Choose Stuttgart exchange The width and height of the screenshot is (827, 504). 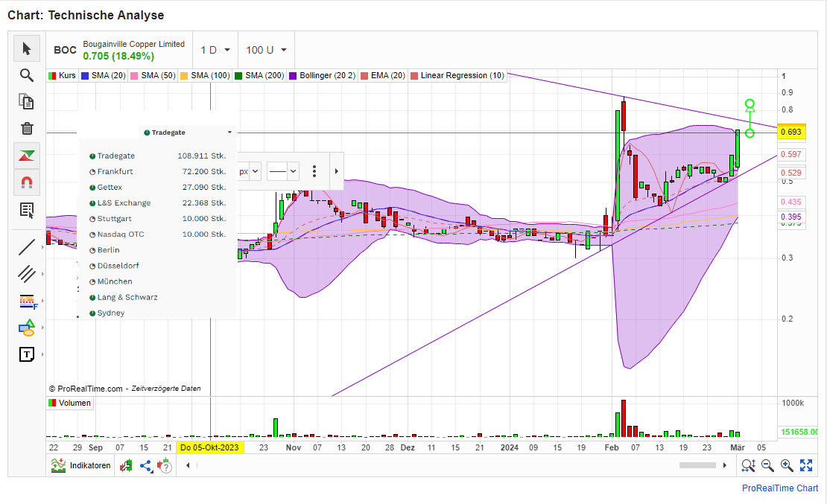coord(157,219)
